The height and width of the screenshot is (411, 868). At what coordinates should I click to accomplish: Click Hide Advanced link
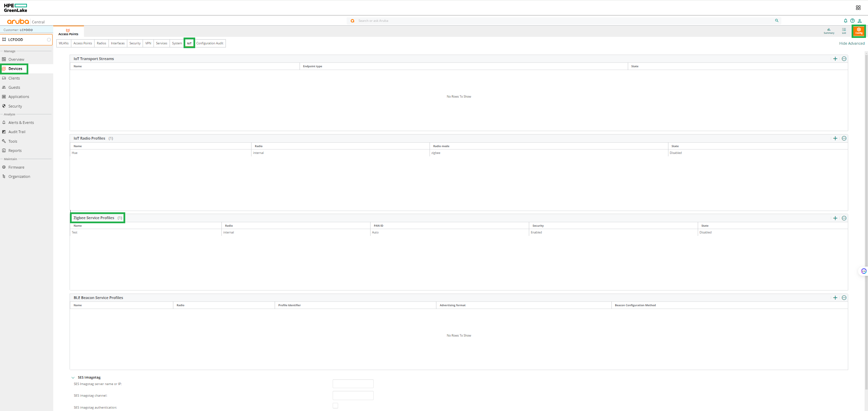(x=852, y=43)
